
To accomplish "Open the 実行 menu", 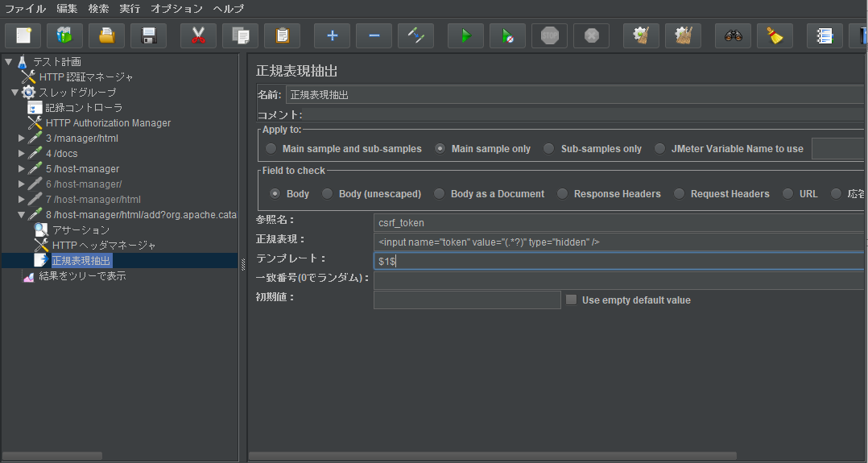I will point(130,8).
